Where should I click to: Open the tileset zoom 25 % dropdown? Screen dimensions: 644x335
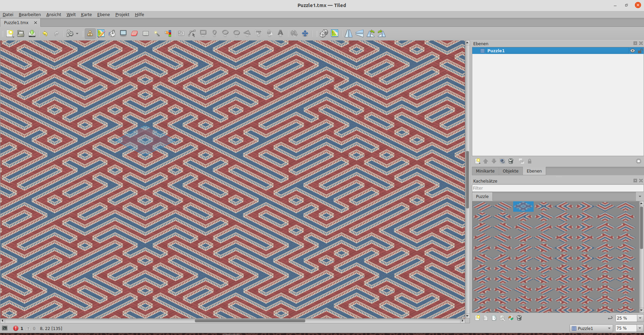click(x=640, y=318)
